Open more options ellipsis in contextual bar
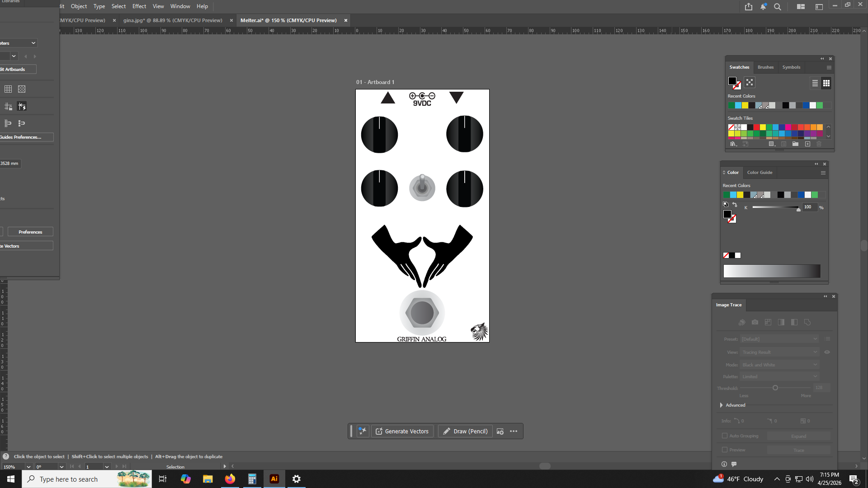The width and height of the screenshot is (868, 488). (x=514, y=432)
